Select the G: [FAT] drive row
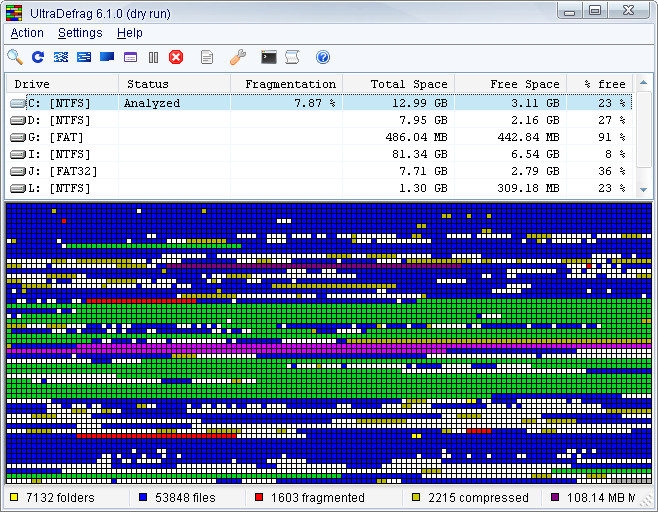 click(319, 137)
